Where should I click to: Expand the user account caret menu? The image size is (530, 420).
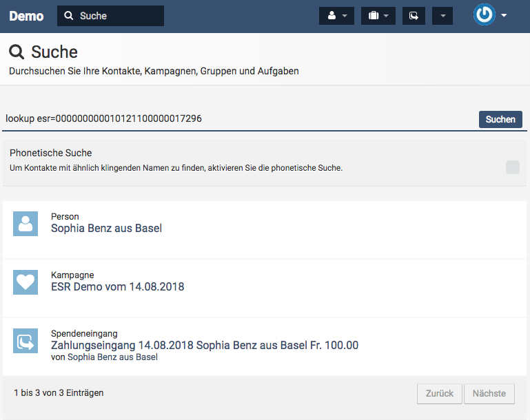click(x=504, y=15)
